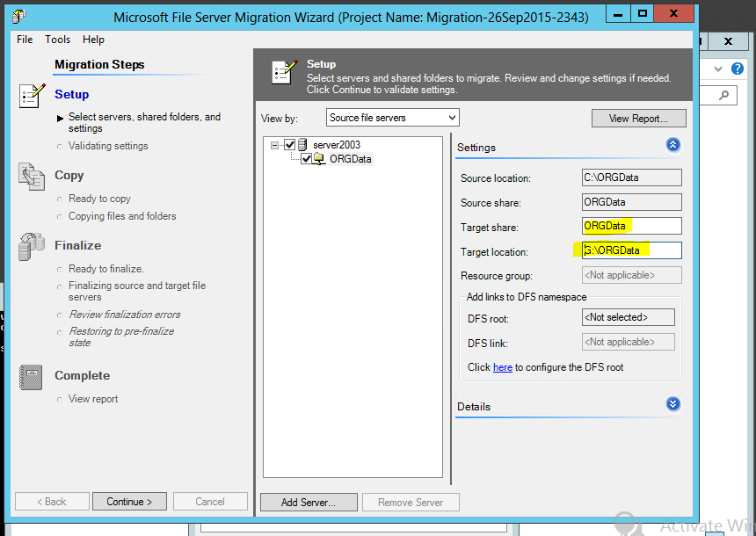Toggle the server2003 checkbox
Viewport: 756px width, 536px height.
click(x=289, y=145)
